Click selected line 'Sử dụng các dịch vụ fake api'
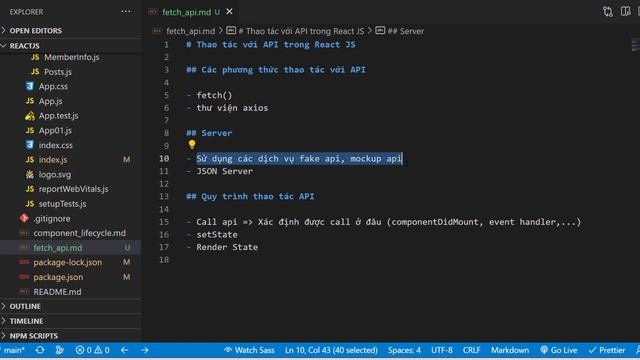640x360 pixels. click(x=299, y=158)
